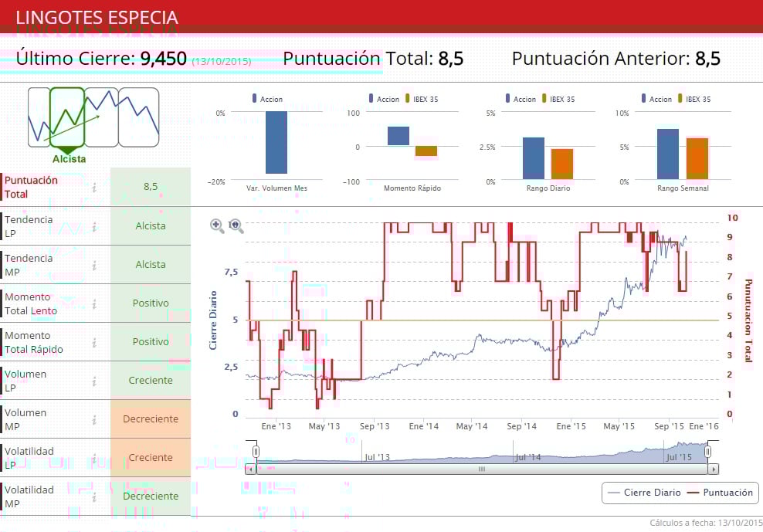Click the Rango Diario blue Accion bar

534,158
